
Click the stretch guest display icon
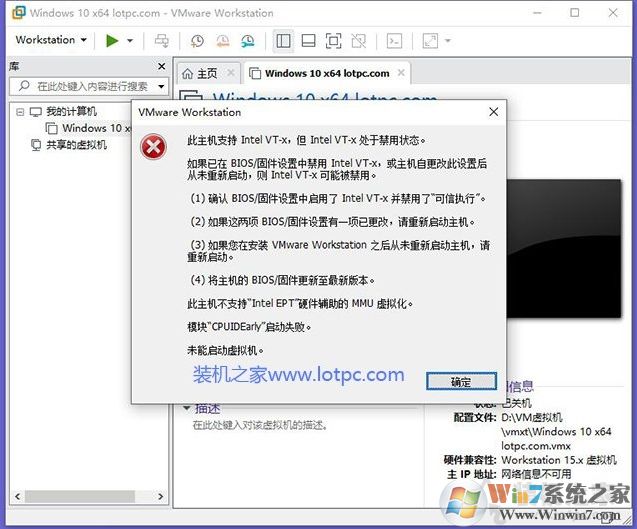point(431,41)
